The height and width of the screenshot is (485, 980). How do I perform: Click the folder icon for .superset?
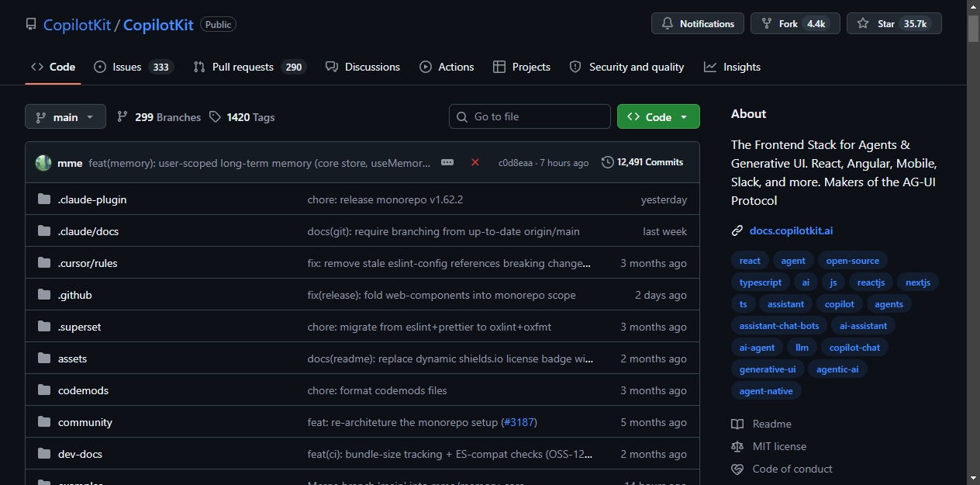[44, 327]
